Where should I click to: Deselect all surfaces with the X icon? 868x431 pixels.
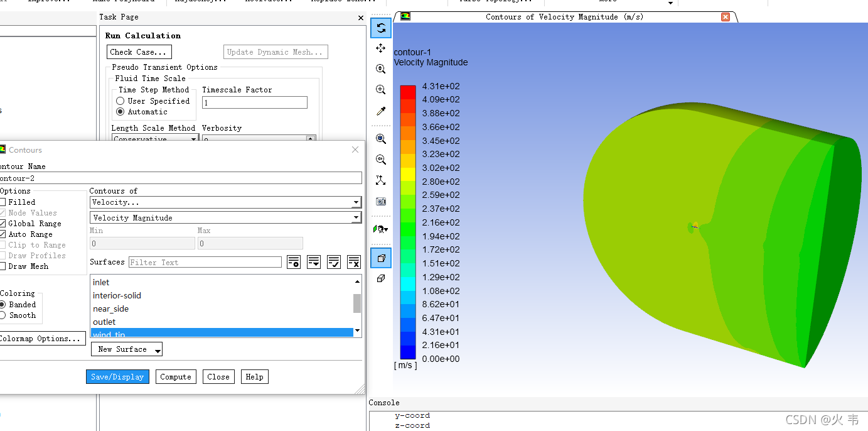(354, 262)
